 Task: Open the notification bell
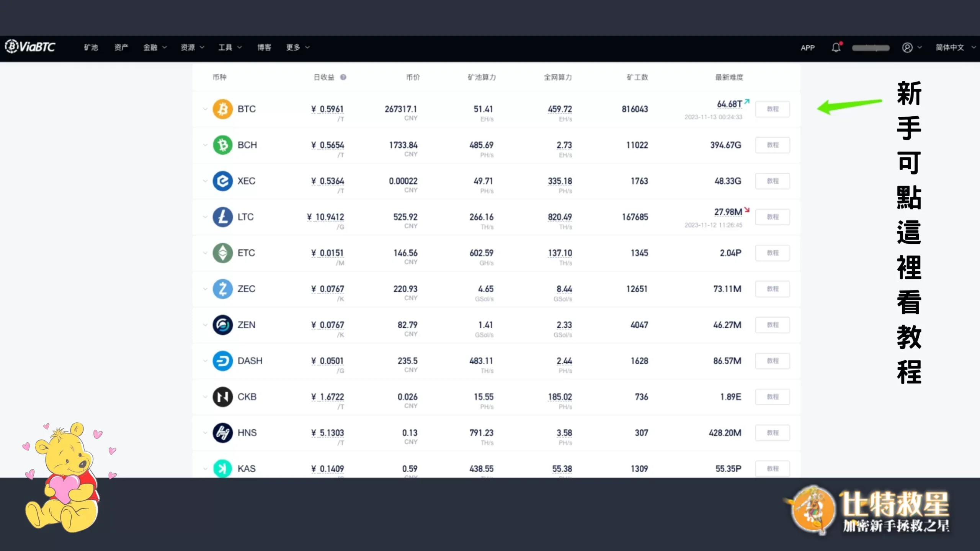pyautogui.click(x=836, y=47)
